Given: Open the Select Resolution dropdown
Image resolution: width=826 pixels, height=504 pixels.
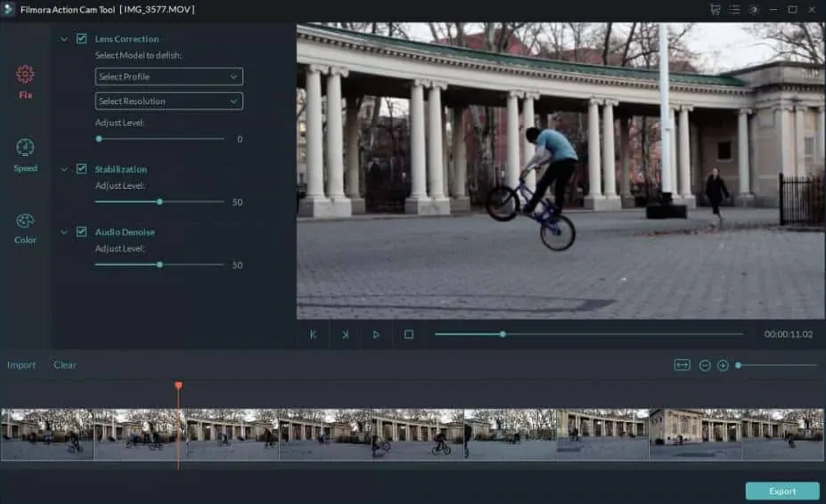Looking at the screenshot, I should 168,102.
